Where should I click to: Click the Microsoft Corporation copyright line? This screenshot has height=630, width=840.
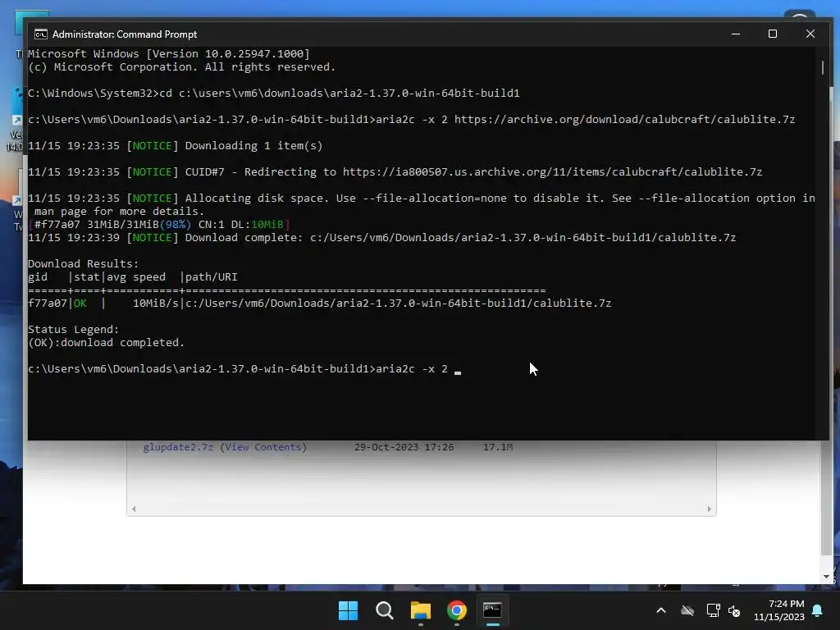coord(181,67)
